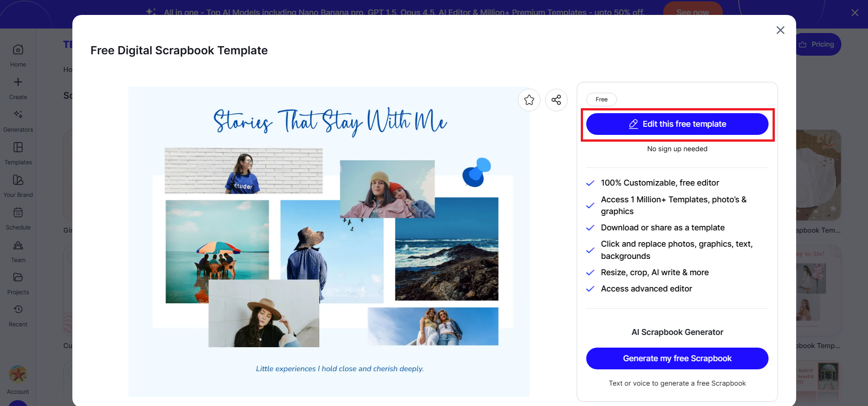
Task: Click 'Resize, crop, AI write & more' text
Action: pos(655,272)
